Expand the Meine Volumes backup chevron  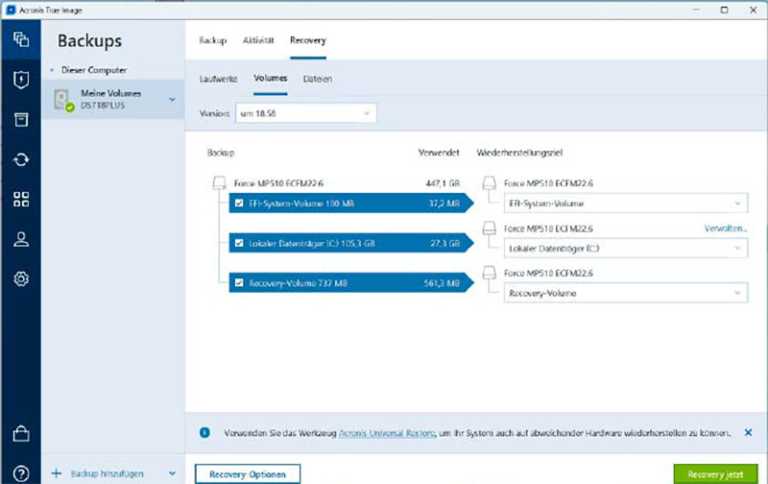pos(172,99)
